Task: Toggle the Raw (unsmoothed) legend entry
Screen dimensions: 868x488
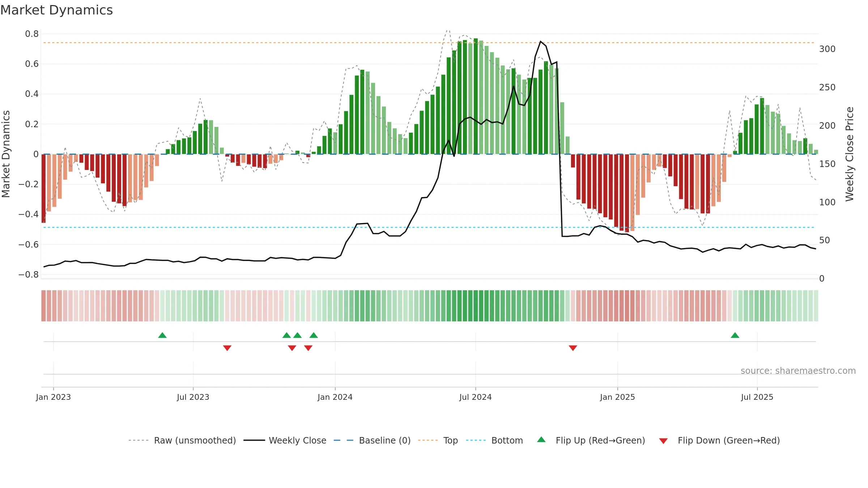Action: 182,440
